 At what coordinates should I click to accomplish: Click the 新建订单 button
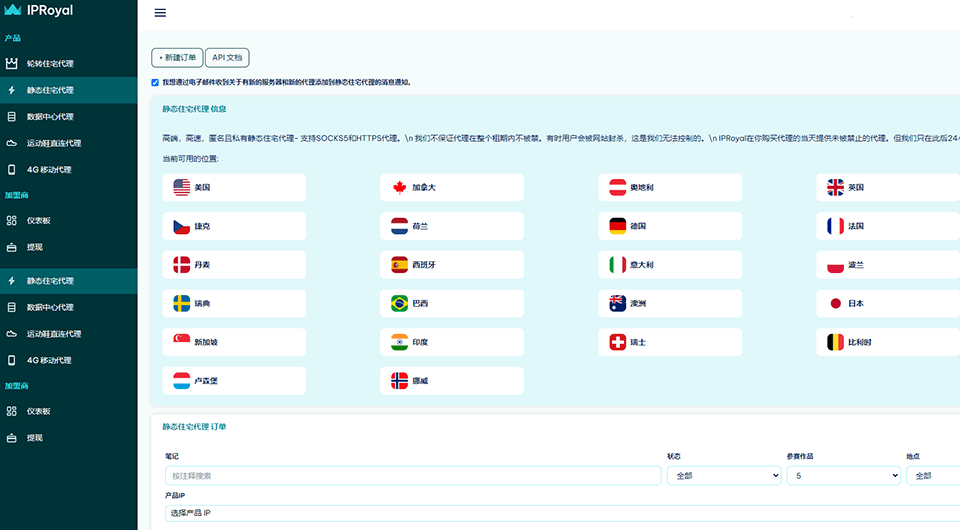pos(177,58)
